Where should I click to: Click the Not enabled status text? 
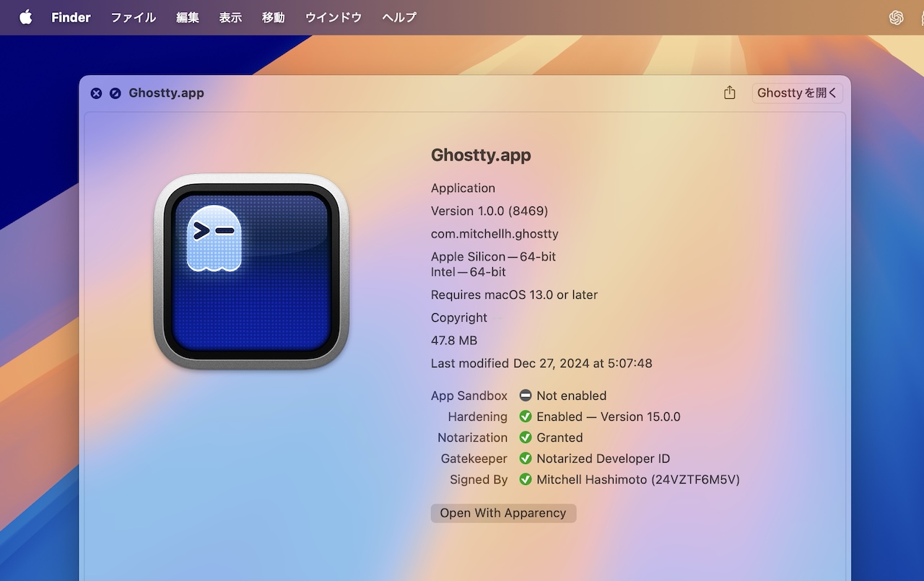tap(572, 396)
